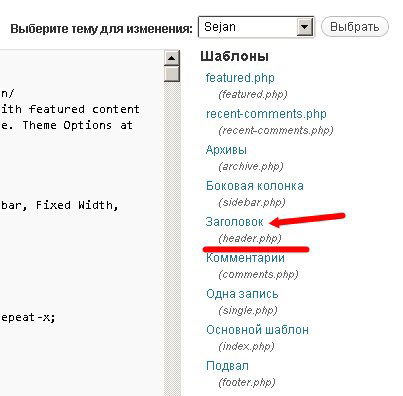The width and height of the screenshot is (403, 396).
Task: Click the editor scrollbar track below the thumb
Action: [x=172, y=239]
